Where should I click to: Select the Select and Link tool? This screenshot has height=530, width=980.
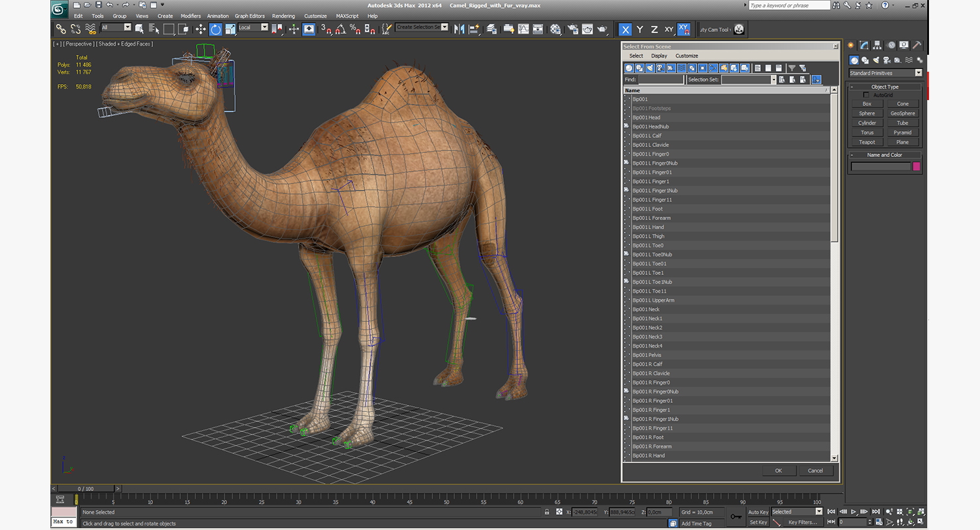[x=61, y=29]
